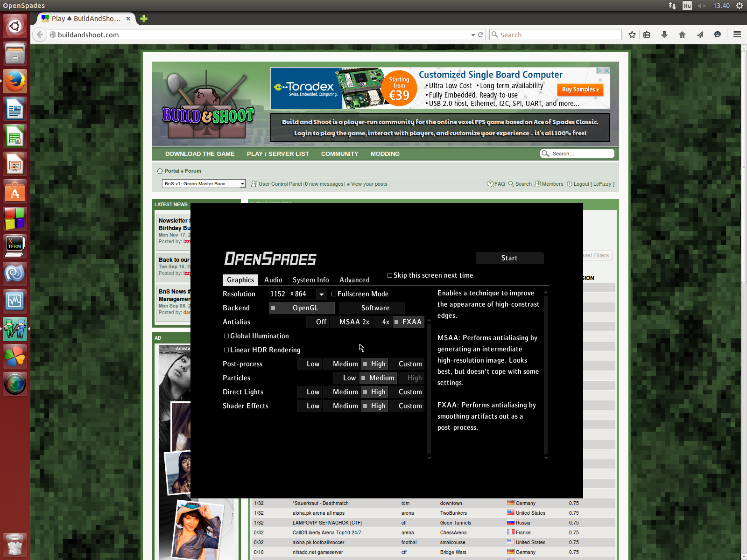Click the description panel scrollbar
The image size is (747, 560).
click(546, 373)
